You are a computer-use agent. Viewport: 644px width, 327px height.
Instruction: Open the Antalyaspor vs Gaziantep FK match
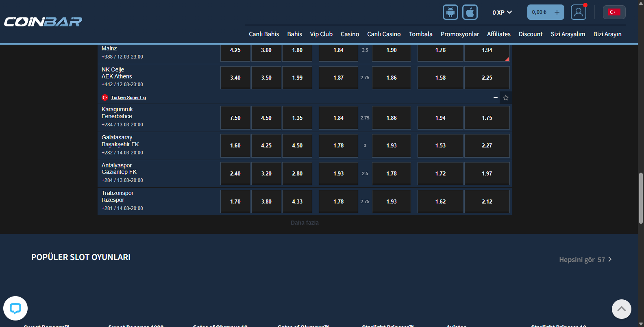[119, 169]
